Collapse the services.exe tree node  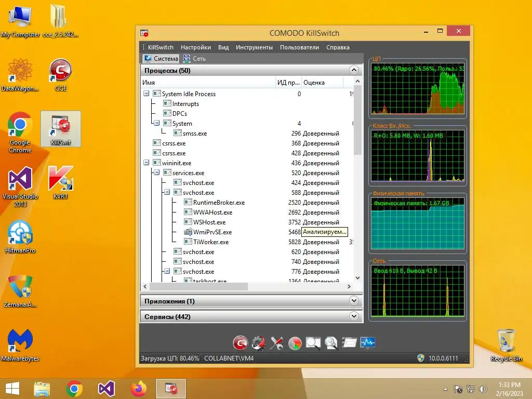(157, 172)
